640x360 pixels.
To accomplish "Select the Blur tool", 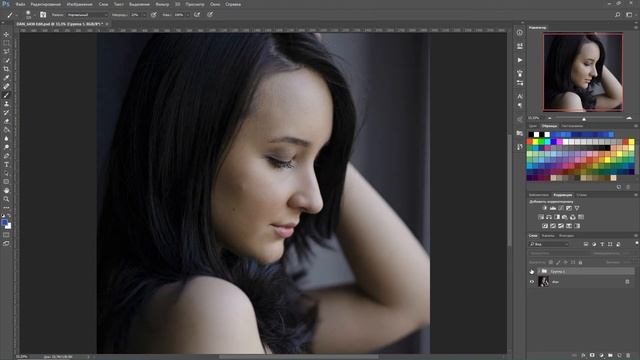I will (6, 138).
